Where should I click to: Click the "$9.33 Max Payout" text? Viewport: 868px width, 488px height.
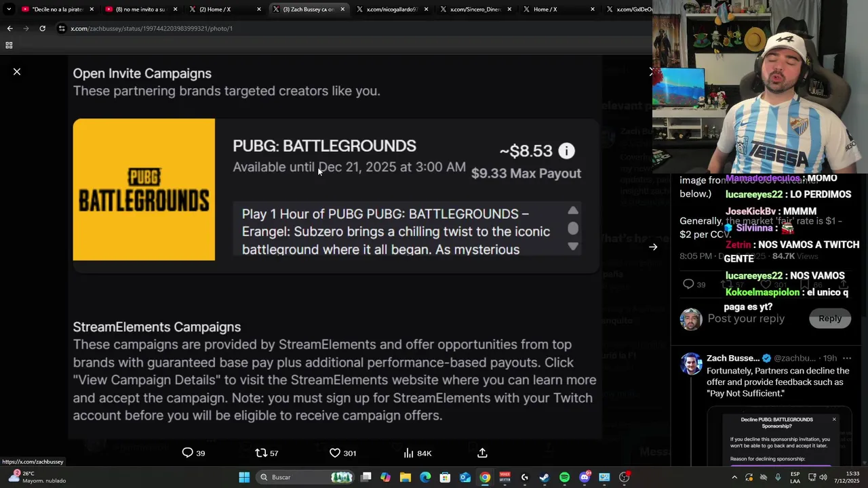pos(526,174)
